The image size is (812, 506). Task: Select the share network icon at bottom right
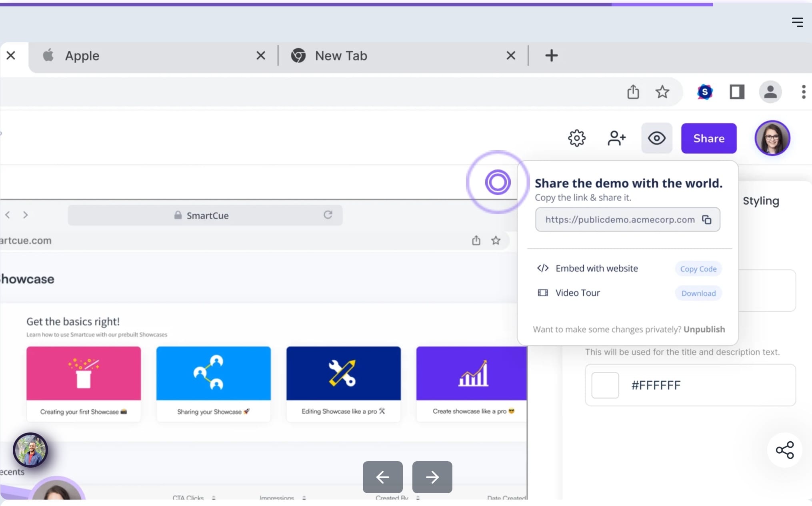(785, 450)
